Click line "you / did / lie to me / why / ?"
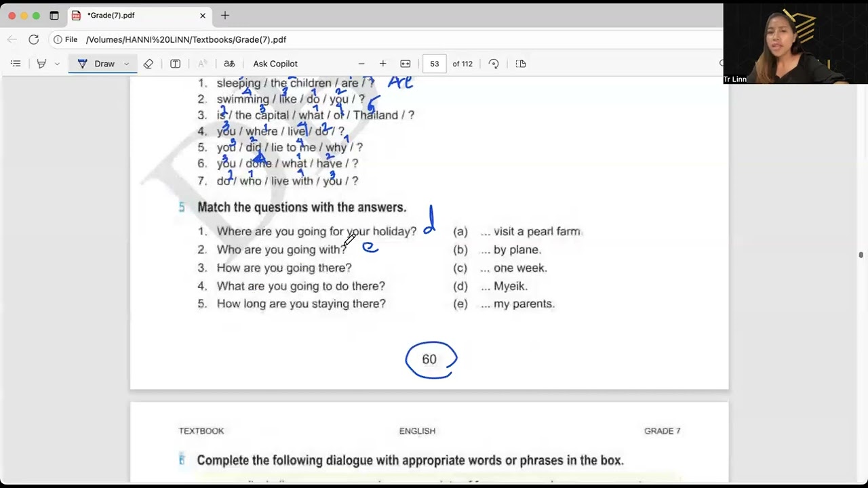The width and height of the screenshot is (868, 488). (x=290, y=148)
